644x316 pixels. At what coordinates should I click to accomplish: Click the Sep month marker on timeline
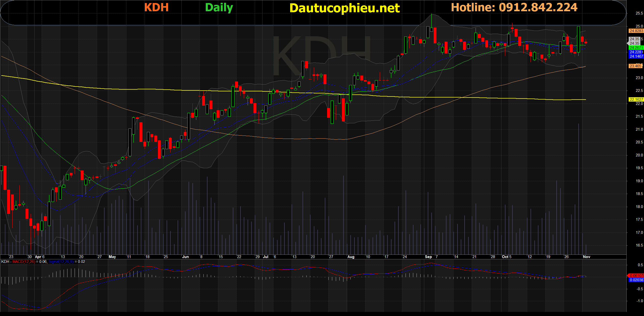[428, 257]
